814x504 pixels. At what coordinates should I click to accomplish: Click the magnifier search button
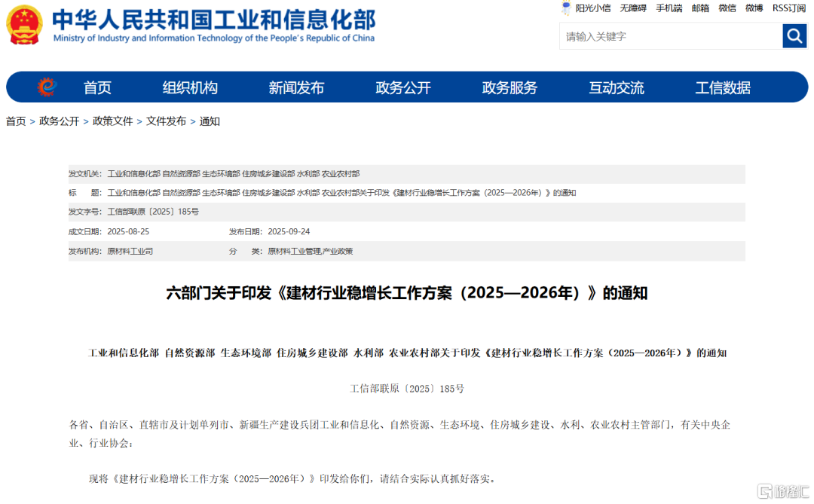click(x=794, y=35)
